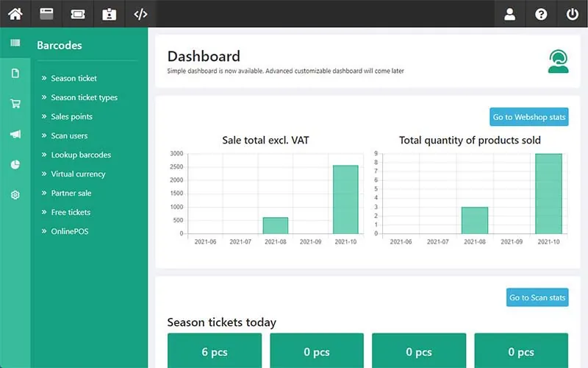Click the 2021-10 bar in quantity sold chart
588x368 pixels.
(548, 194)
